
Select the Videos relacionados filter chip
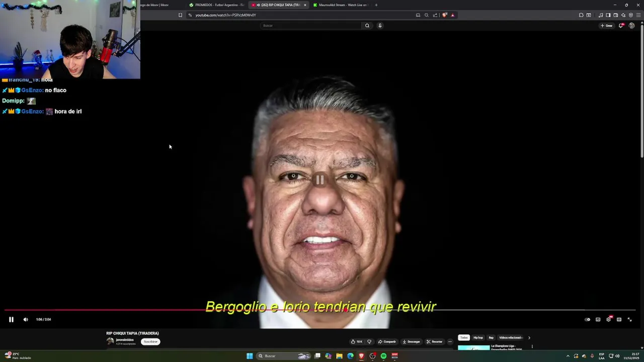click(x=510, y=337)
